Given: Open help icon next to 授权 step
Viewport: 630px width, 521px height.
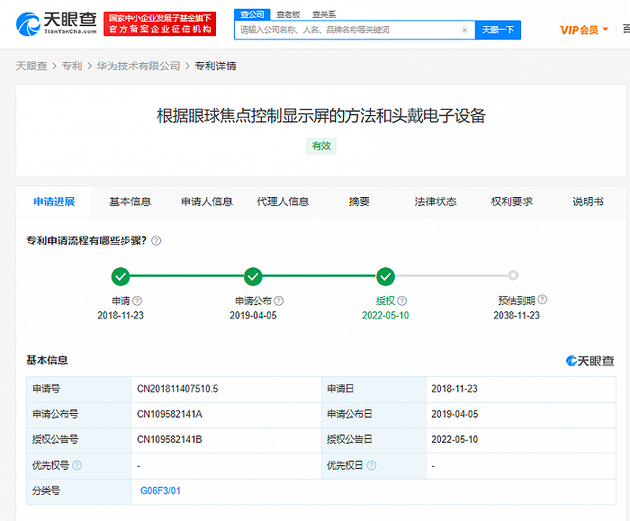Looking at the screenshot, I should click(402, 301).
